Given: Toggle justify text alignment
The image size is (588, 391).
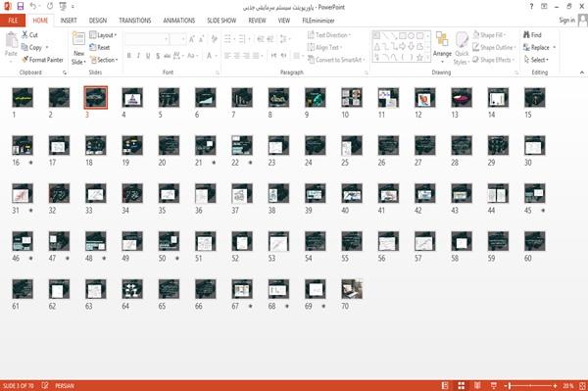Looking at the screenshot, I should (256, 56).
